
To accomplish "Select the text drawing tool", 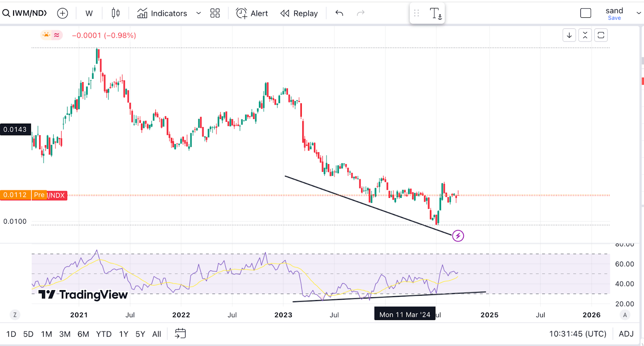I will coord(436,14).
